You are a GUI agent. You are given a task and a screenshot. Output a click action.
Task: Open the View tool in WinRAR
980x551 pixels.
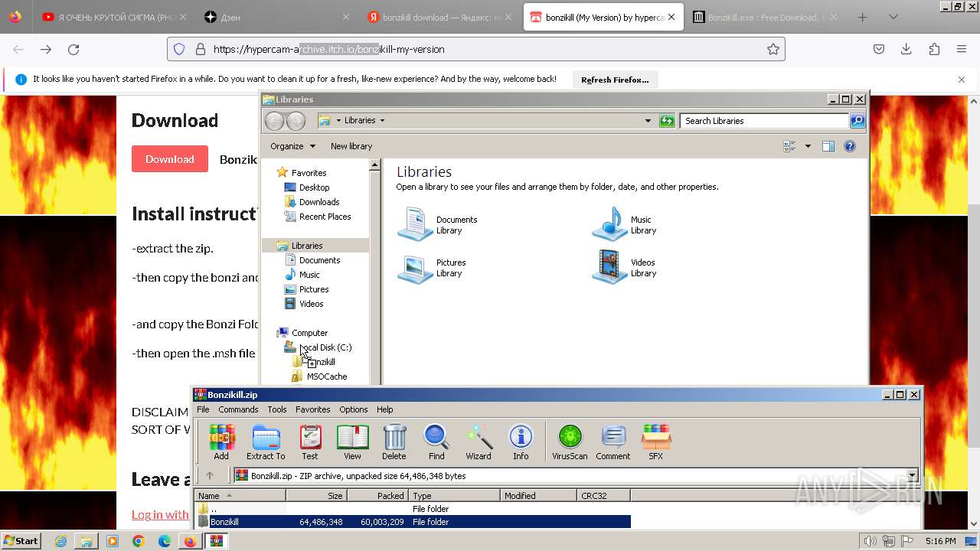click(x=352, y=442)
